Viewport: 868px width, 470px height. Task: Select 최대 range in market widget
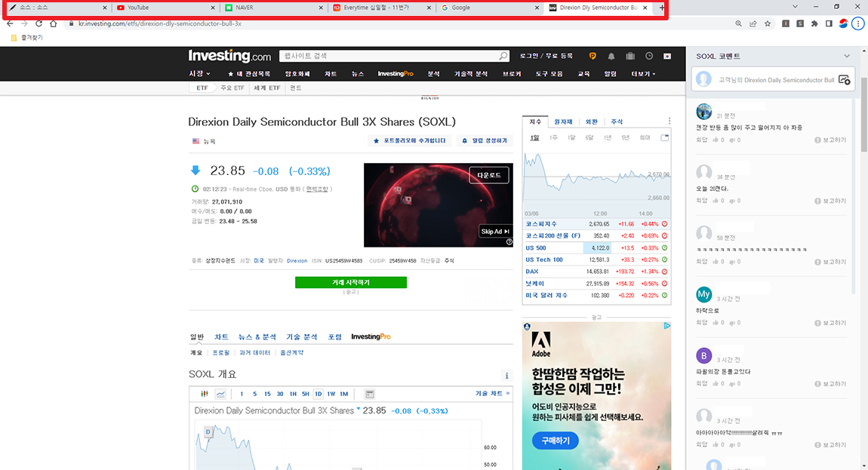tap(645, 138)
